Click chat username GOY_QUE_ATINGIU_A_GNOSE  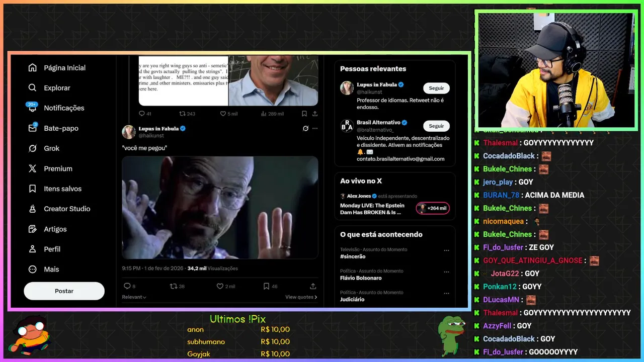pyautogui.click(x=533, y=260)
